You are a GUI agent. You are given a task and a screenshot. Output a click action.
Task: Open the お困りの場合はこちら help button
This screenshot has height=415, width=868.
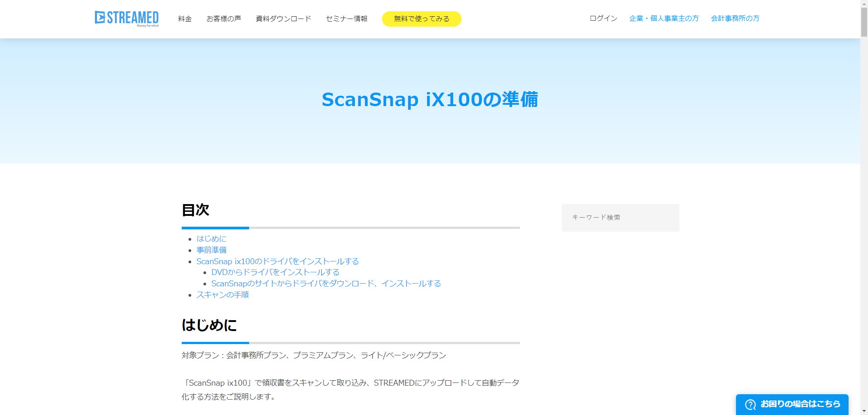tap(792, 405)
